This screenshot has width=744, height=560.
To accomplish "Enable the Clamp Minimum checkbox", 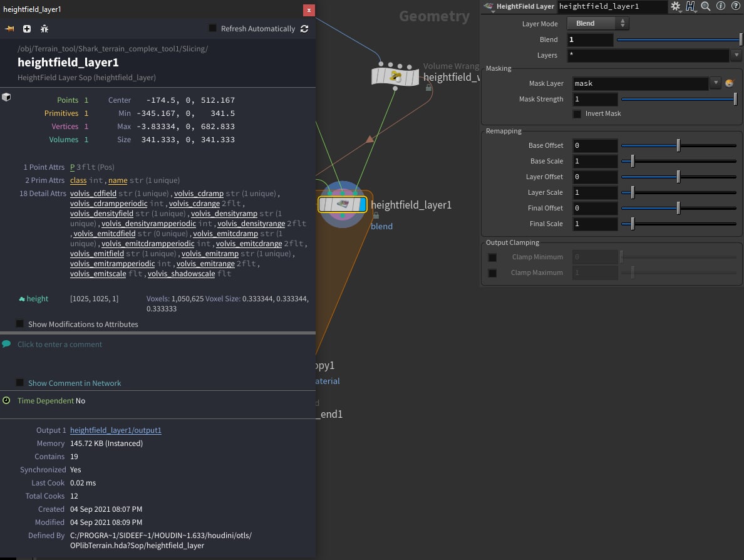I will [492, 257].
